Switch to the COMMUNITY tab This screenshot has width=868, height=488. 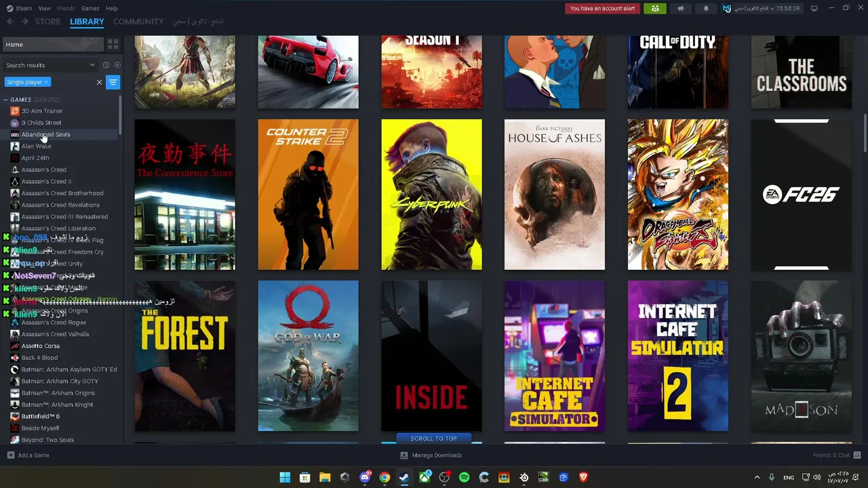(x=138, y=22)
